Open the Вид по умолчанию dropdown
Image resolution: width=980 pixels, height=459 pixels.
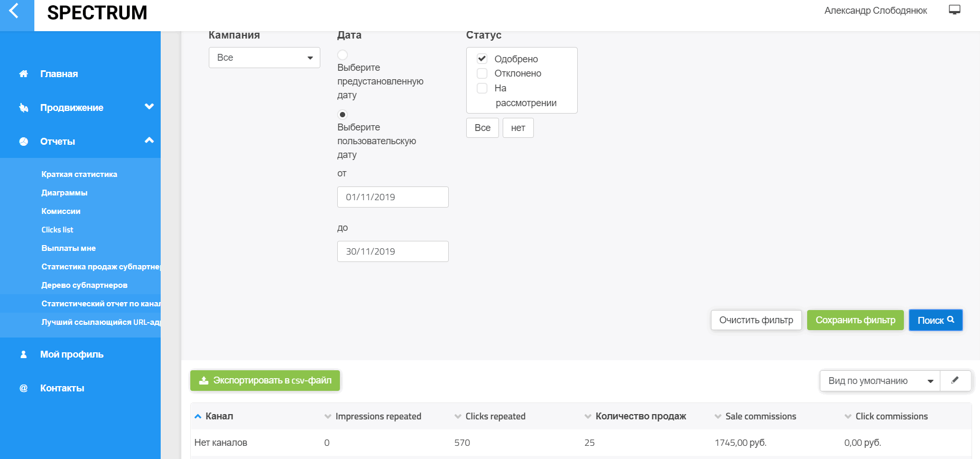(x=880, y=381)
